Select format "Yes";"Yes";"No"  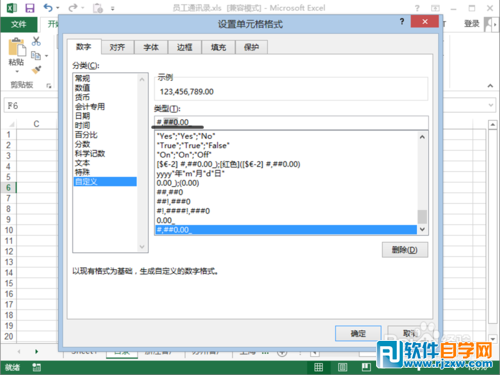[286, 136]
